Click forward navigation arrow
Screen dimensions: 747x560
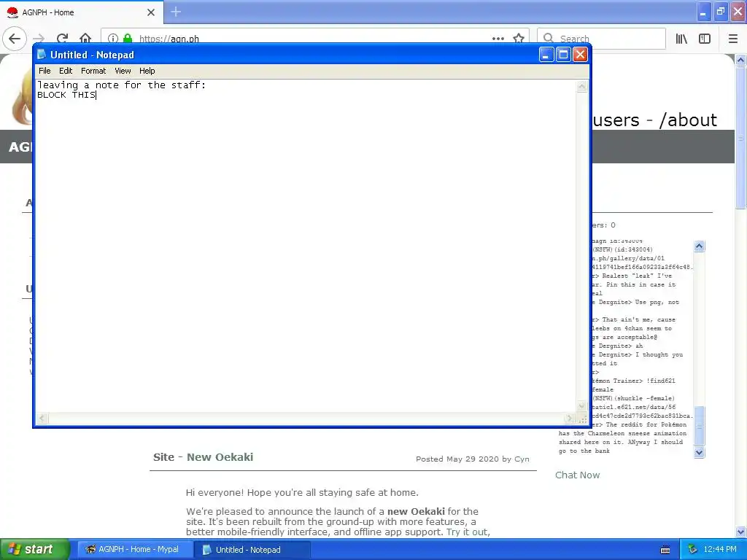coord(39,39)
